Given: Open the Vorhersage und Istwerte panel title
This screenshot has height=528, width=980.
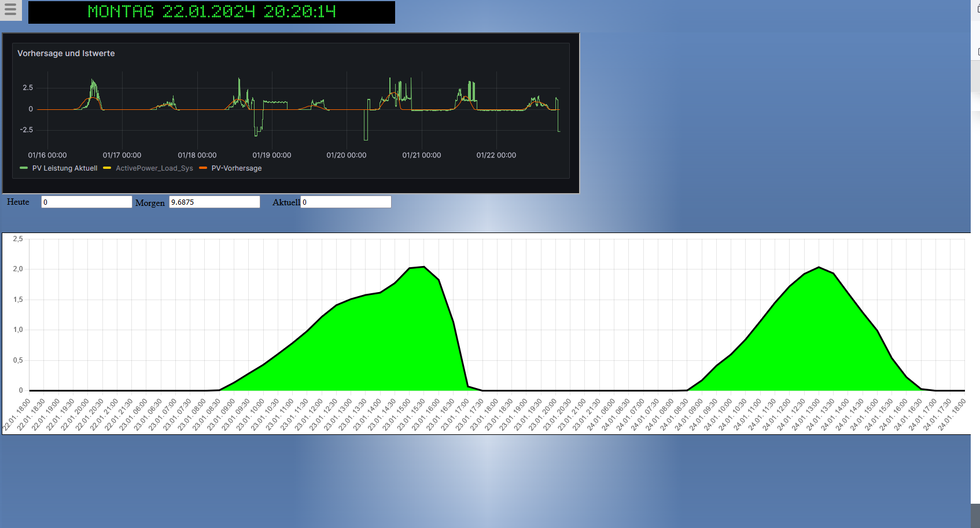Looking at the screenshot, I should pyautogui.click(x=66, y=53).
